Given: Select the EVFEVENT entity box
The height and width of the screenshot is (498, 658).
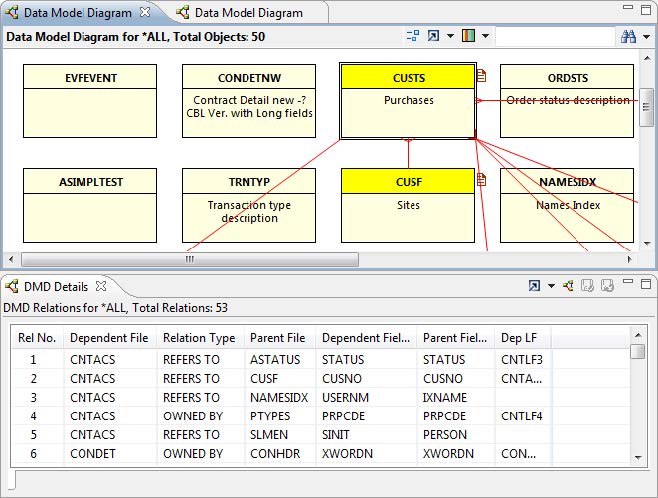Looking at the screenshot, I should point(90,101).
